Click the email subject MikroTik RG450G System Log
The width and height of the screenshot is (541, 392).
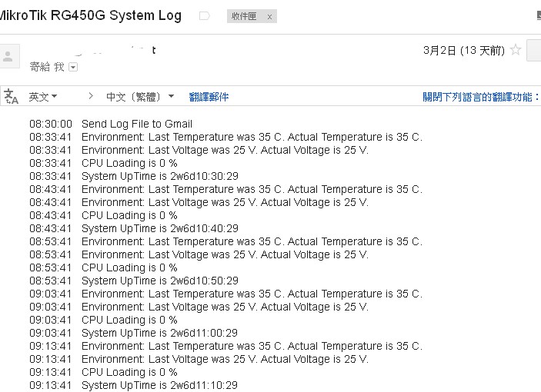90,15
